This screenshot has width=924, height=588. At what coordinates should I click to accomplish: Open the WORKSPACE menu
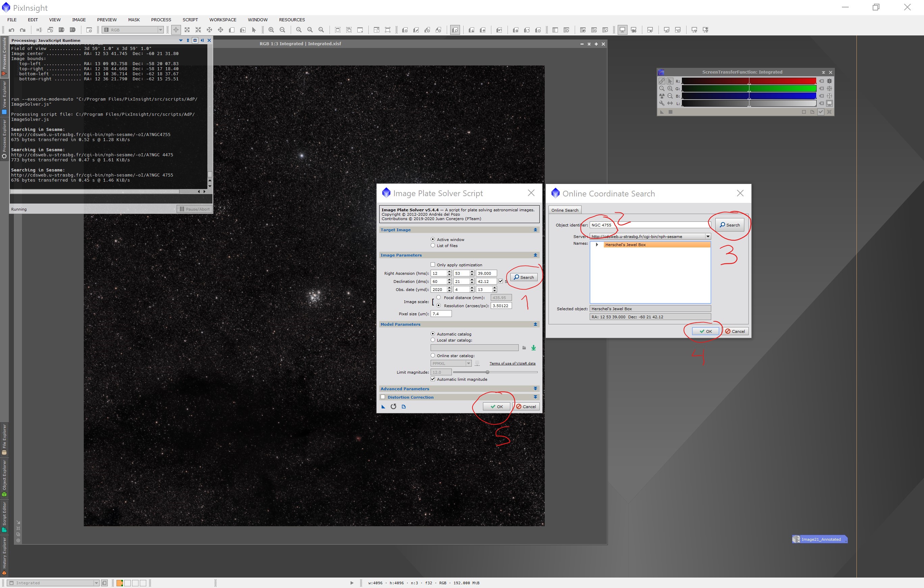[x=223, y=20]
